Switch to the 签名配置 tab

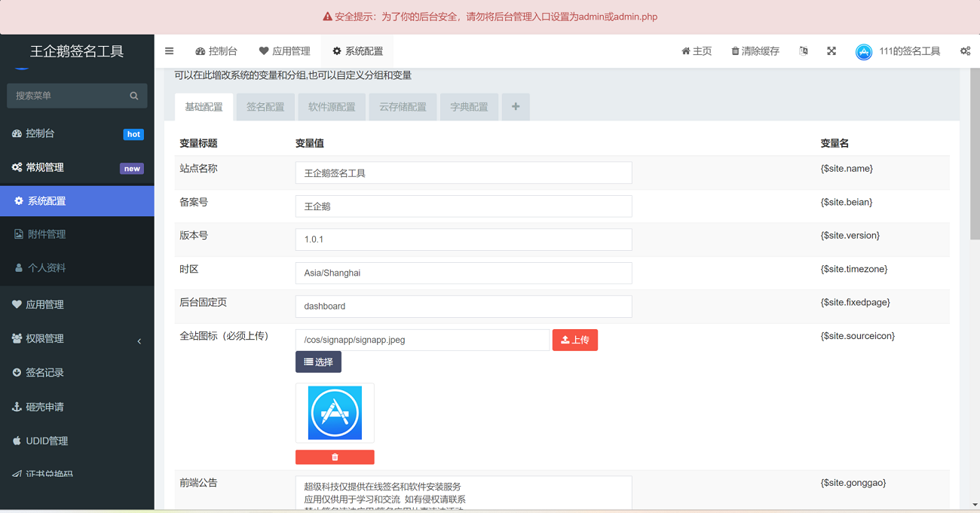point(265,107)
